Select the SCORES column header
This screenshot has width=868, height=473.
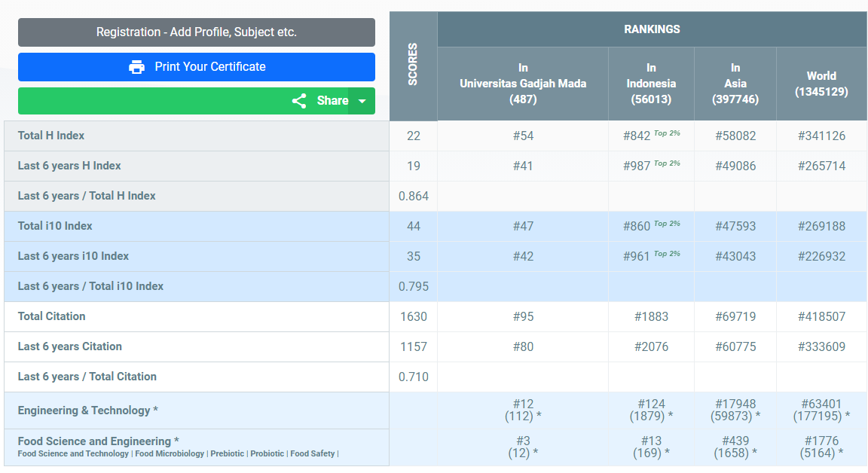[413, 65]
